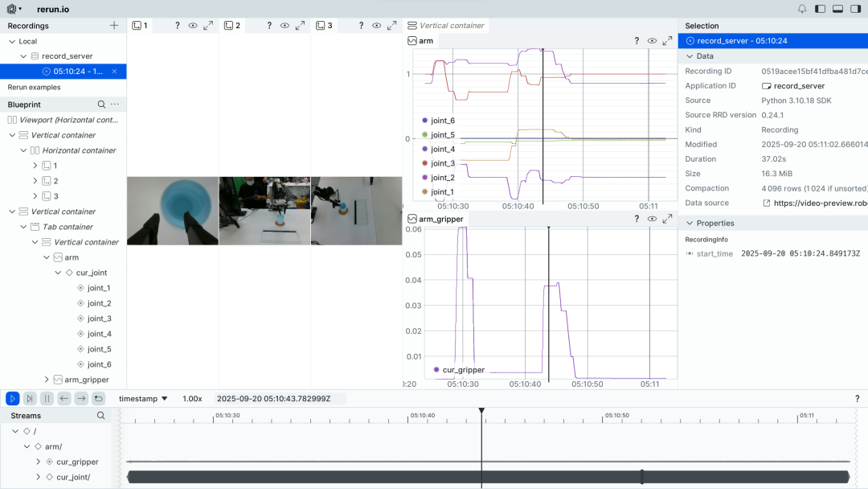The width and height of the screenshot is (868, 489).
Task: Click the add recording plus icon
Action: pyautogui.click(x=114, y=26)
